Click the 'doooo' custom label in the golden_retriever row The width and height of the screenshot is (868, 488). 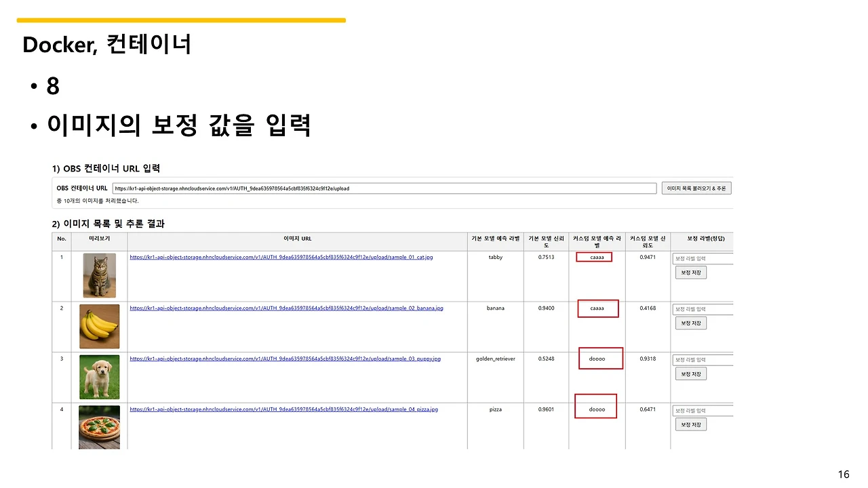(597, 359)
